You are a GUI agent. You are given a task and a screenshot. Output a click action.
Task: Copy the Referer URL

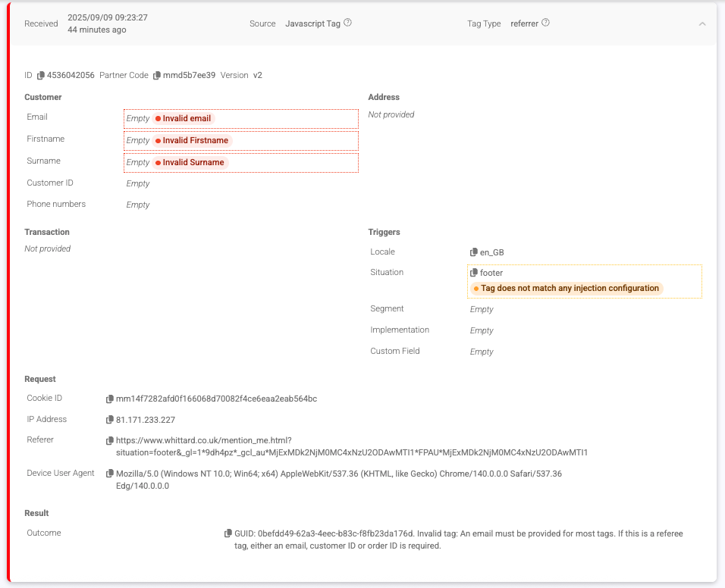point(110,440)
